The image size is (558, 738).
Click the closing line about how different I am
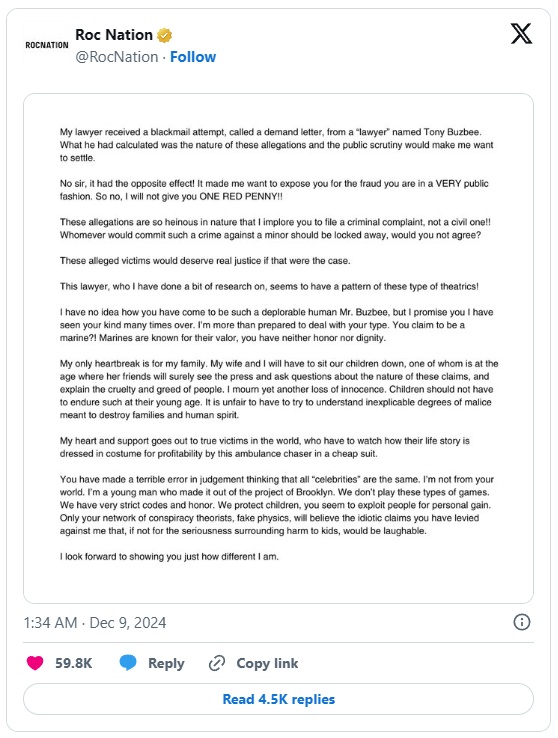click(169, 556)
